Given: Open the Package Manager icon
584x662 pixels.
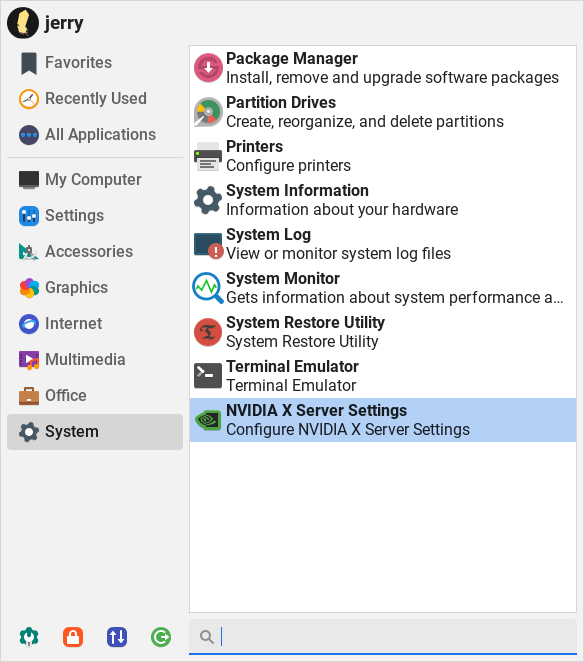Looking at the screenshot, I should coord(208,68).
